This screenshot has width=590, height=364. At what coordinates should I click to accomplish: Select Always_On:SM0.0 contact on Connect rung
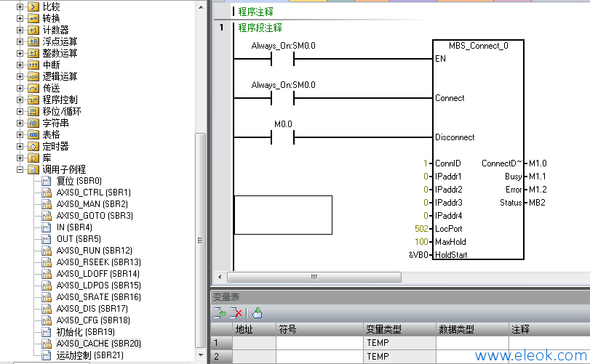282,98
